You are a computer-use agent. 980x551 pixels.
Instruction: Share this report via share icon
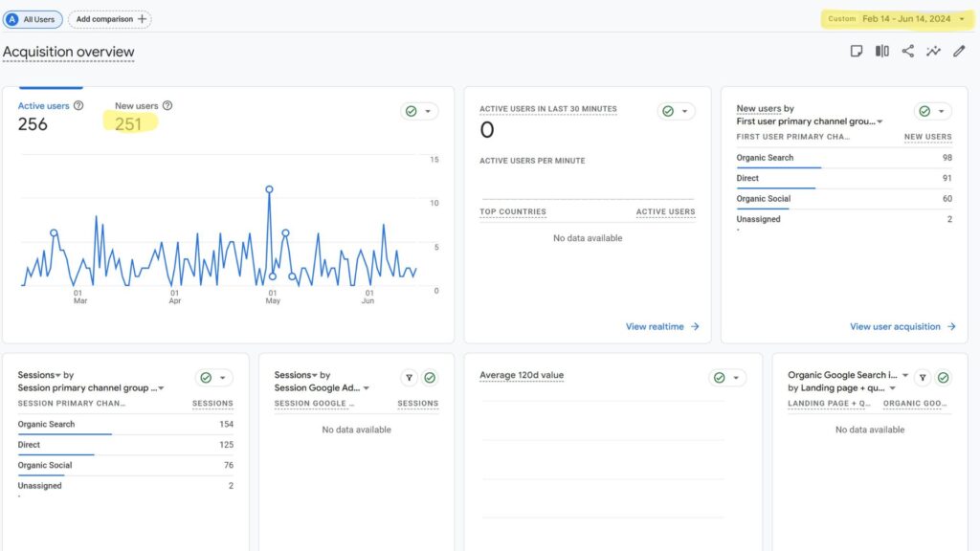tap(907, 52)
